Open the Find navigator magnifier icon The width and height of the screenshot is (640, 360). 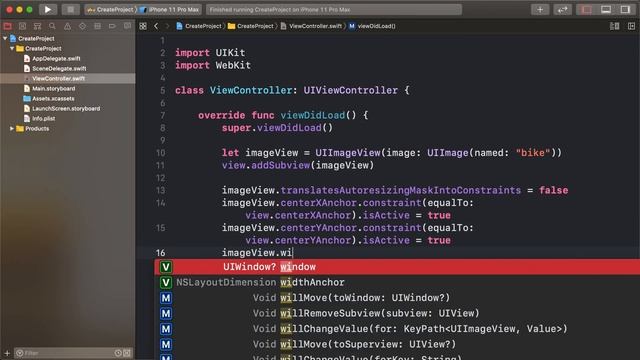click(x=52, y=26)
